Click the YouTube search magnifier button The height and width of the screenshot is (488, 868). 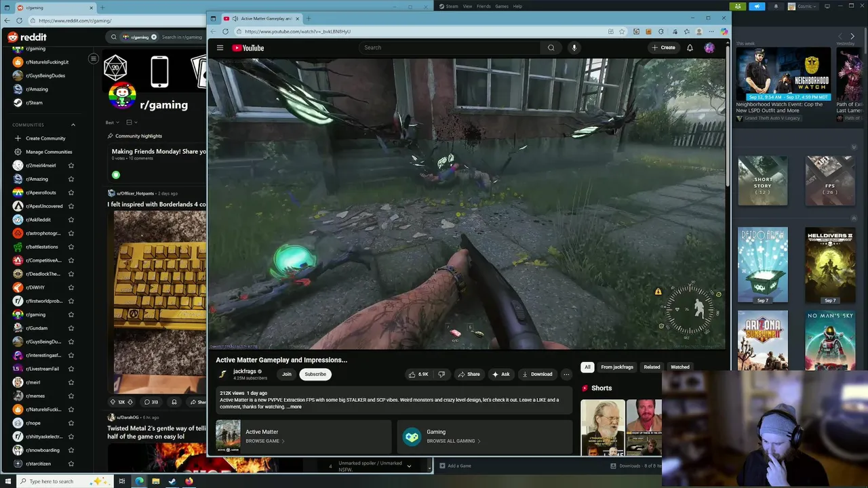coord(551,47)
